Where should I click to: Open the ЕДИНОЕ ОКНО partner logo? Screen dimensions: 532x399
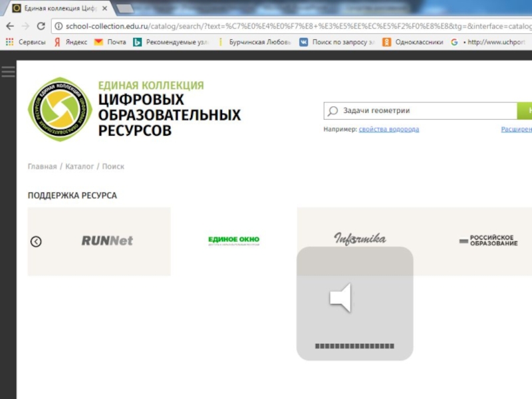pos(234,240)
